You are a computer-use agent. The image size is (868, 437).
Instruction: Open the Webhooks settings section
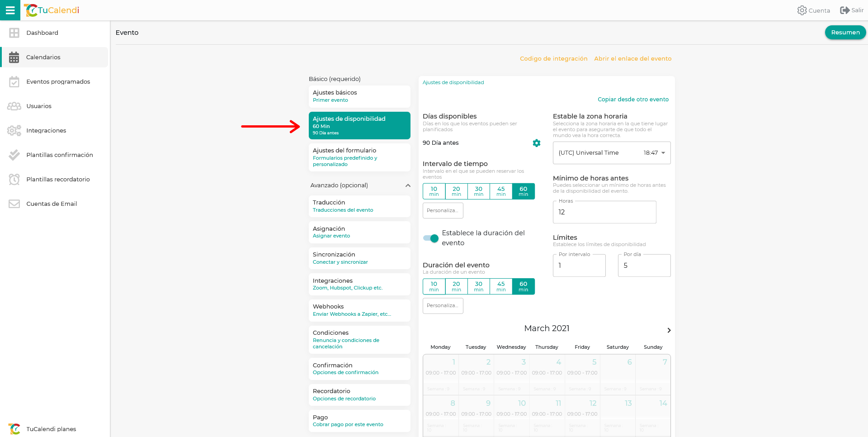[x=359, y=310]
